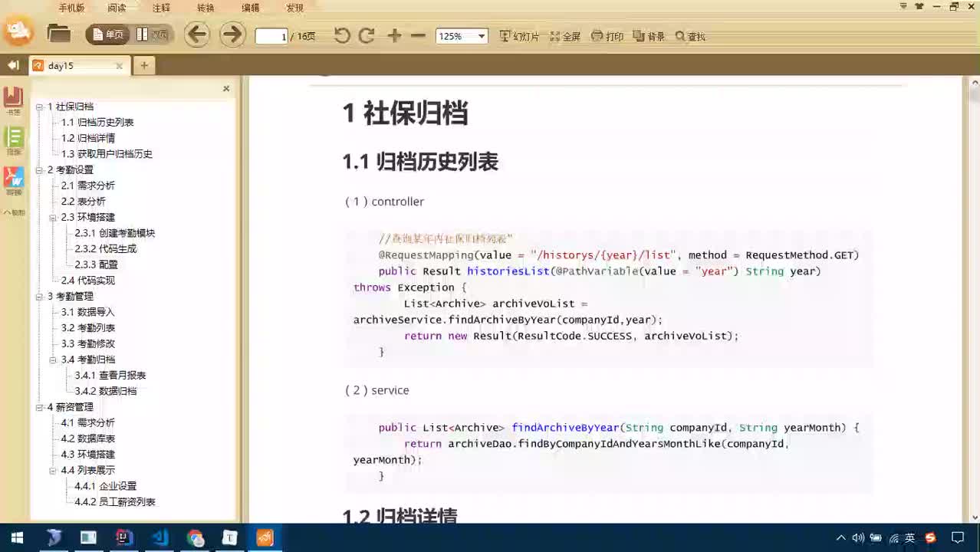980x552 pixels.
Task: Open Chrome from the taskbar
Action: (x=195, y=538)
